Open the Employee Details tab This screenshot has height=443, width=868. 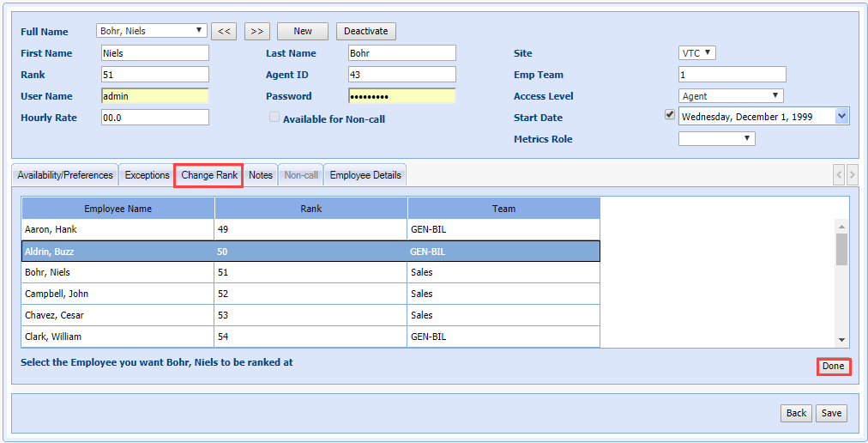pos(365,175)
